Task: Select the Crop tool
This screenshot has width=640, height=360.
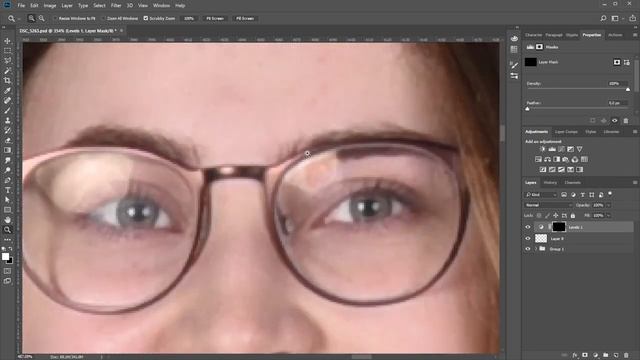Action: tap(7, 80)
